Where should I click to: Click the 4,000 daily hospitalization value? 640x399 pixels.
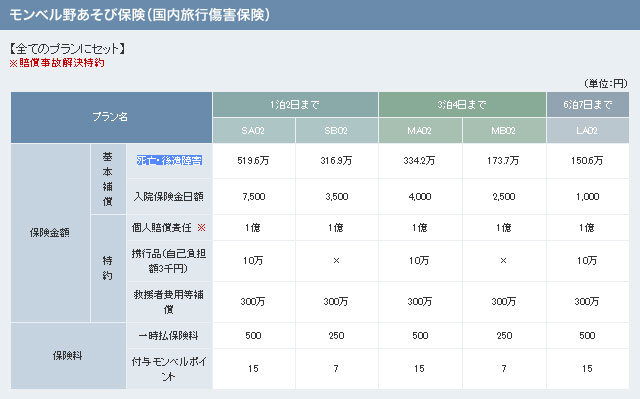(x=420, y=197)
